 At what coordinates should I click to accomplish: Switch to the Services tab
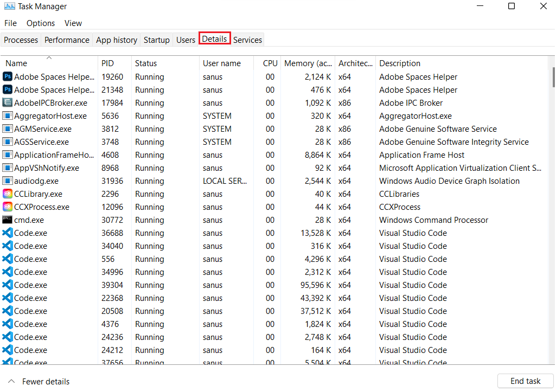tap(247, 40)
